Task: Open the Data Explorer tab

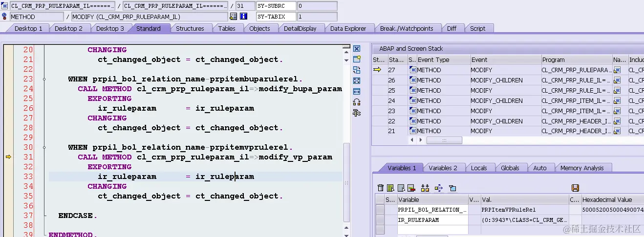Action: point(348,28)
